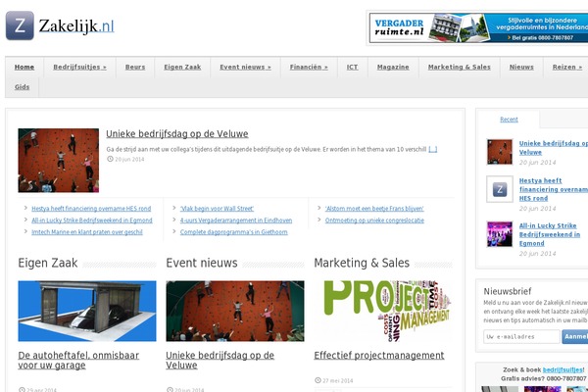This screenshot has height=392, width=588.
Task: Click the Zakelijk.nl logo icon
Action: (x=20, y=25)
